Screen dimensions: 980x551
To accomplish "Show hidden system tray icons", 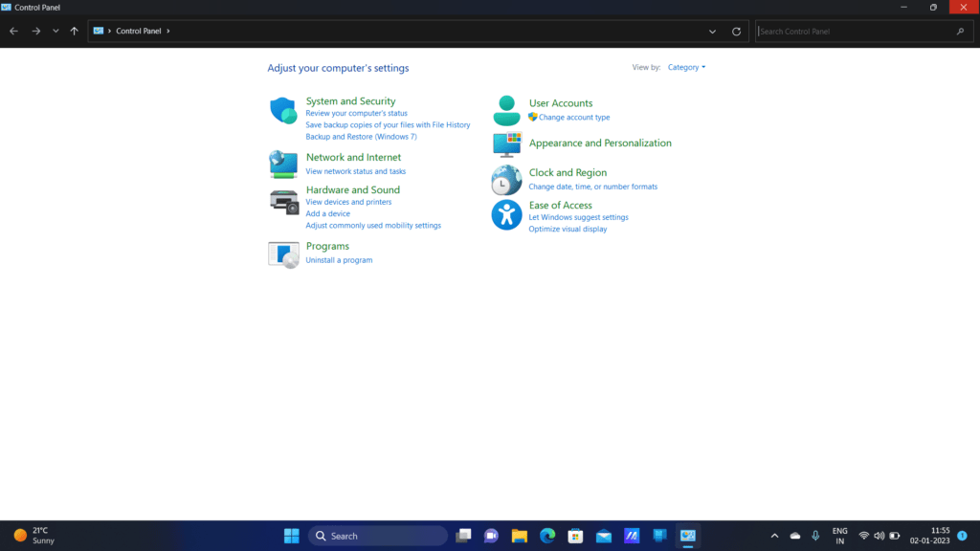I will pyautogui.click(x=774, y=536).
